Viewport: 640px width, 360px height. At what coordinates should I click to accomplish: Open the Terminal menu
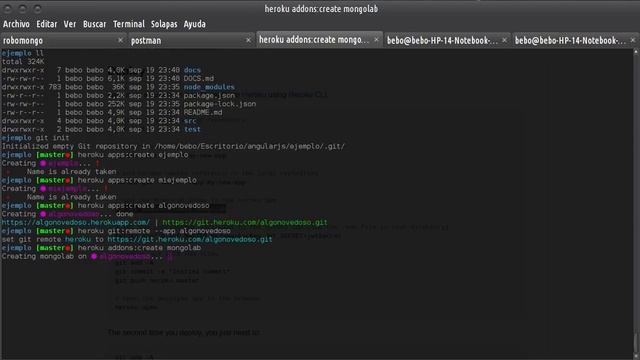(x=129, y=24)
